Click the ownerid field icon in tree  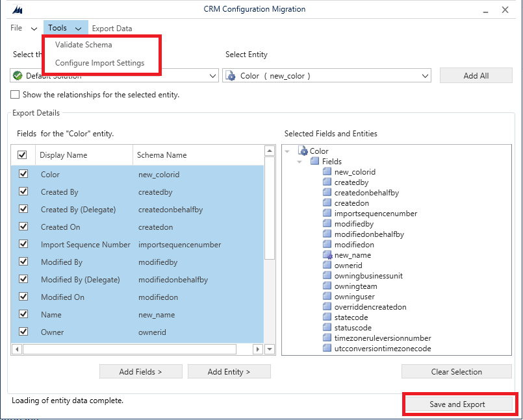point(328,266)
